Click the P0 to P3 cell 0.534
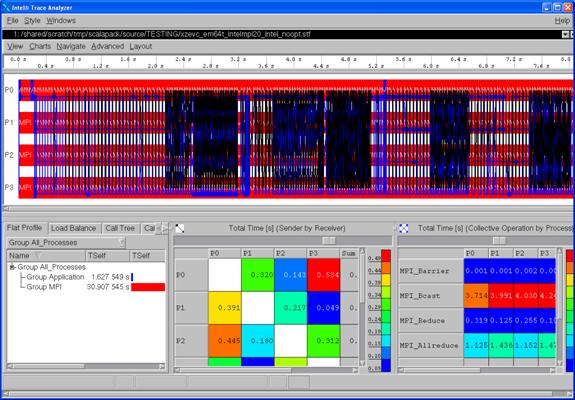 point(323,275)
